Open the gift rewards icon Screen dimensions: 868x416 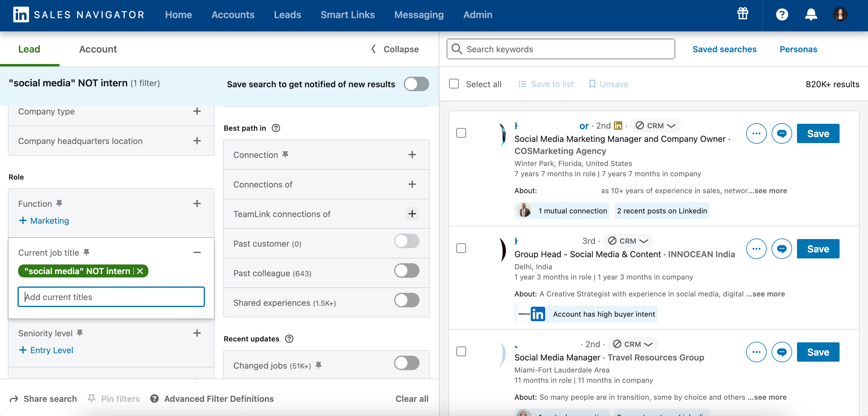(x=743, y=14)
